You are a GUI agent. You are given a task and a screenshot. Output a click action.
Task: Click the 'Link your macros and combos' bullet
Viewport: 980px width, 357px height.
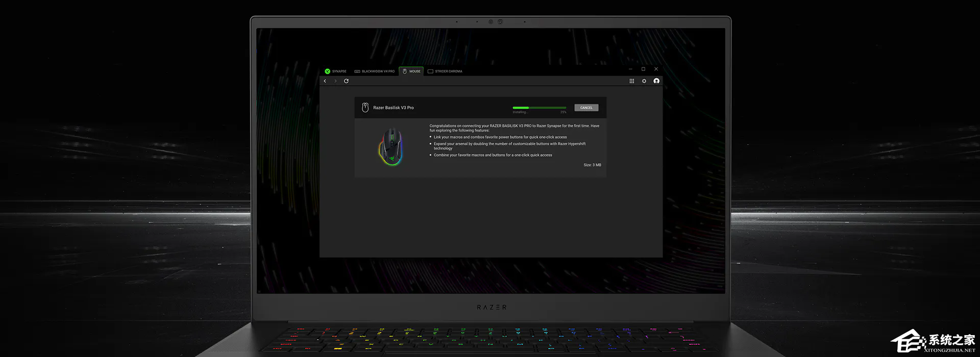pyautogui.click(x=498, y=137)
